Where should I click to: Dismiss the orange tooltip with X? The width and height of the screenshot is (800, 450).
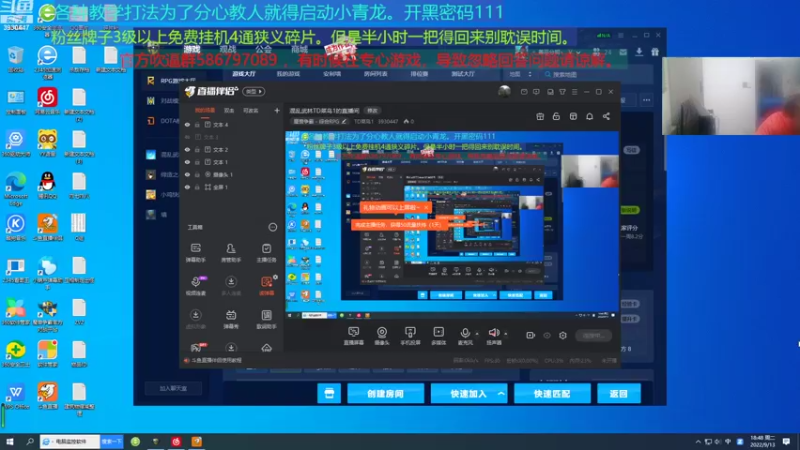click(426, 208)
